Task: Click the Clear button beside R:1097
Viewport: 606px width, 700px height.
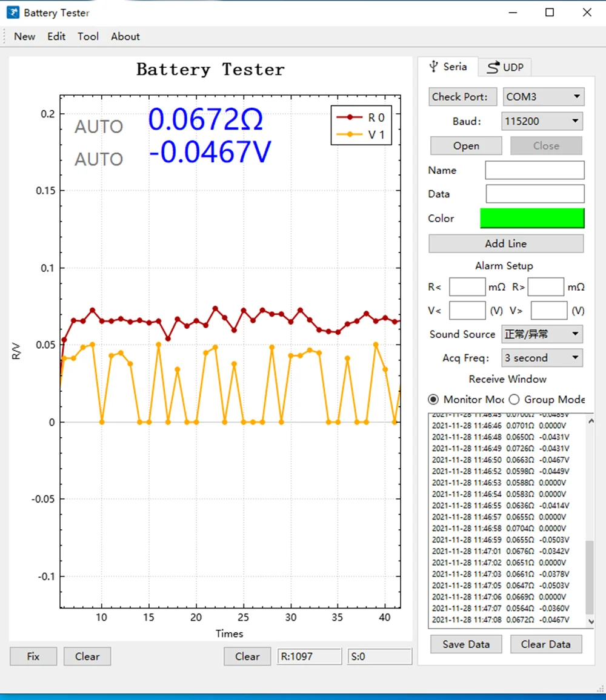Action: tap(247, 656)
